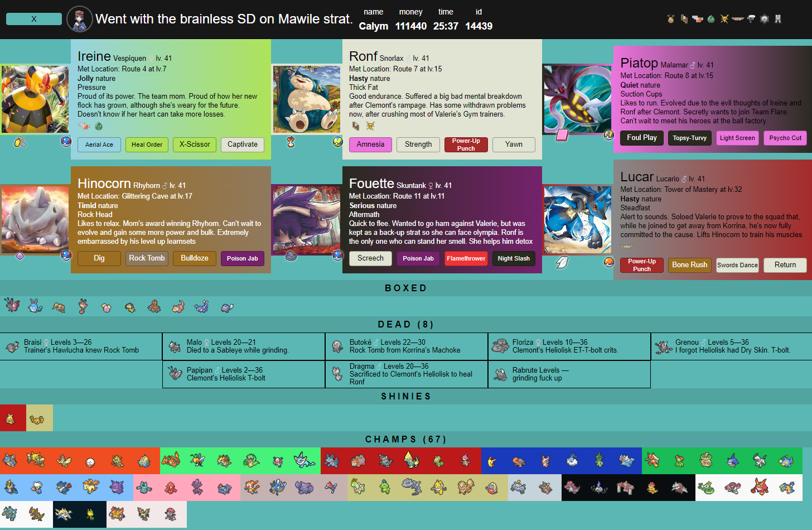Image resolution: width=812 pixels, height=530 pixels.
Task: Select Hinocorn's Poison Jab move
Action: click(243, 258)
